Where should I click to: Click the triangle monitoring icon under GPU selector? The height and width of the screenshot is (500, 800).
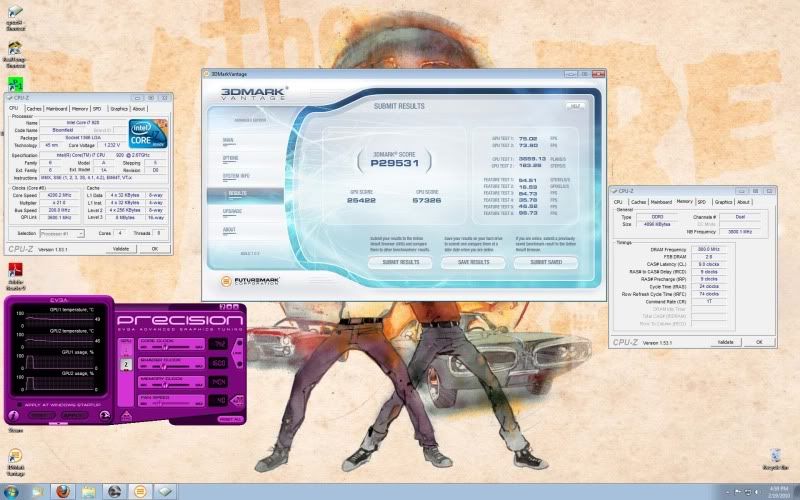pyautogui.click(x=126, y=417)
